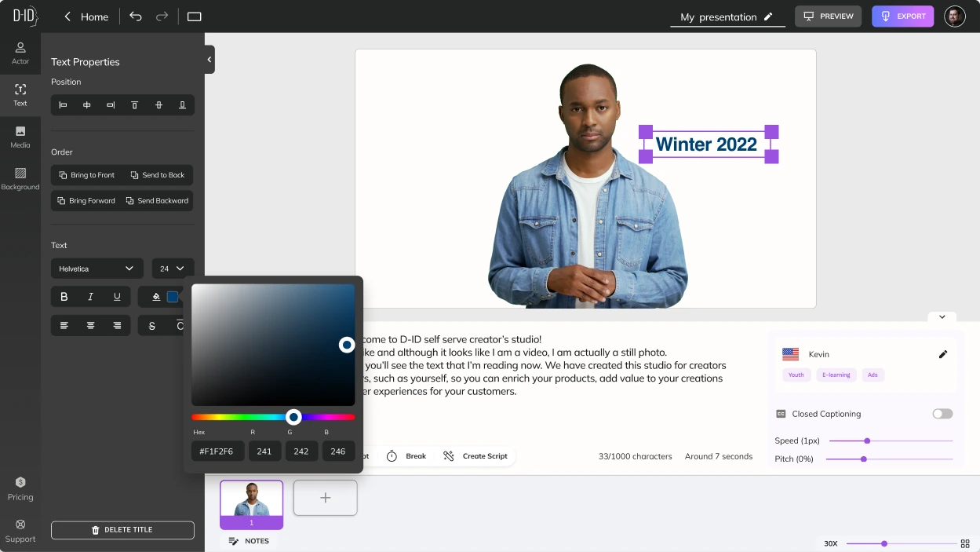The height and width of the screenshot is (552, 980).
Task: Click Create Script
Action: [x=475, y=456]
